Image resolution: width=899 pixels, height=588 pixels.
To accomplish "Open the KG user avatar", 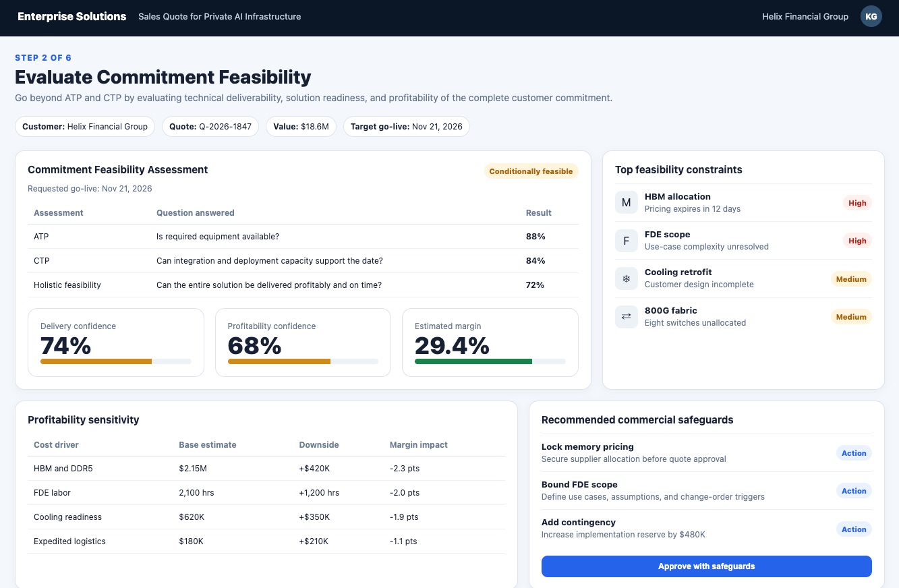I will 871,16.
